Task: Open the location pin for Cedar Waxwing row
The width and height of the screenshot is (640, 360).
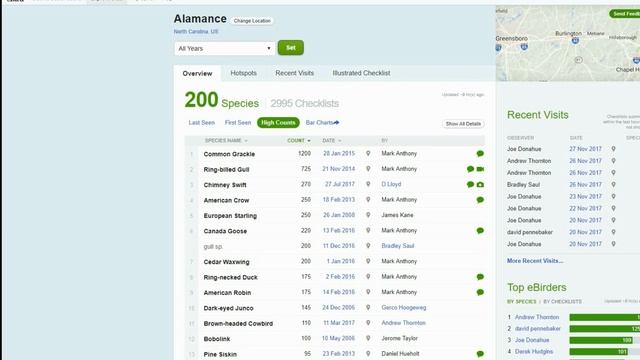Action: (x=368, y=262)
